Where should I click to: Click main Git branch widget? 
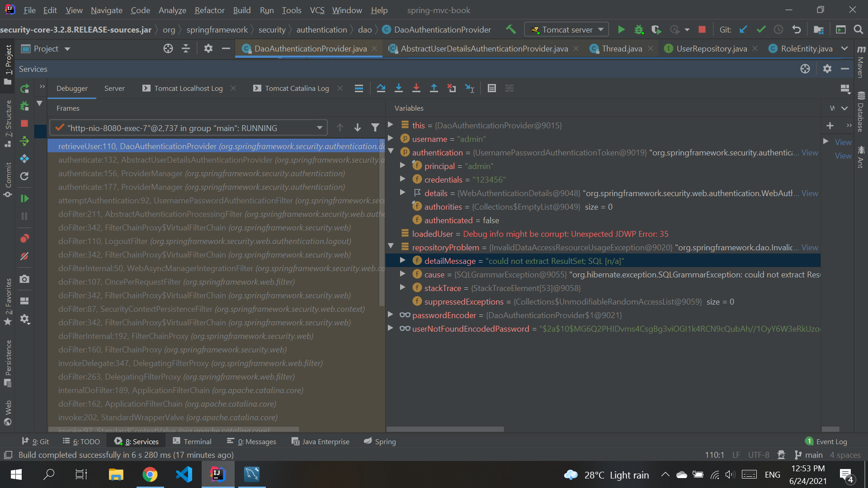809,455
